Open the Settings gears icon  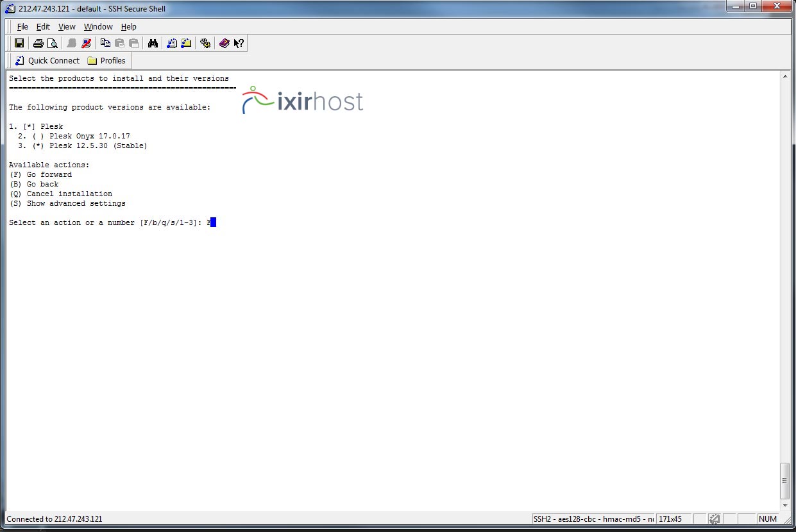coord(205,44)
